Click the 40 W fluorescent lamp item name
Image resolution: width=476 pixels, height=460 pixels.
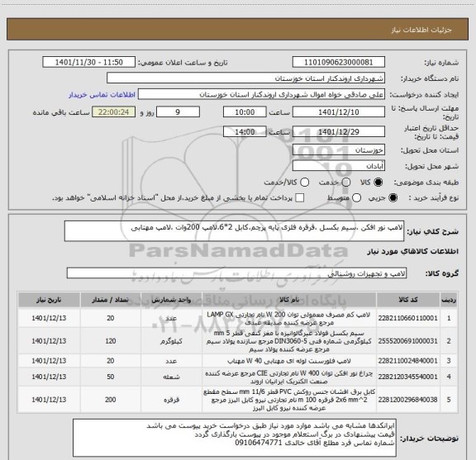[288, 361]
